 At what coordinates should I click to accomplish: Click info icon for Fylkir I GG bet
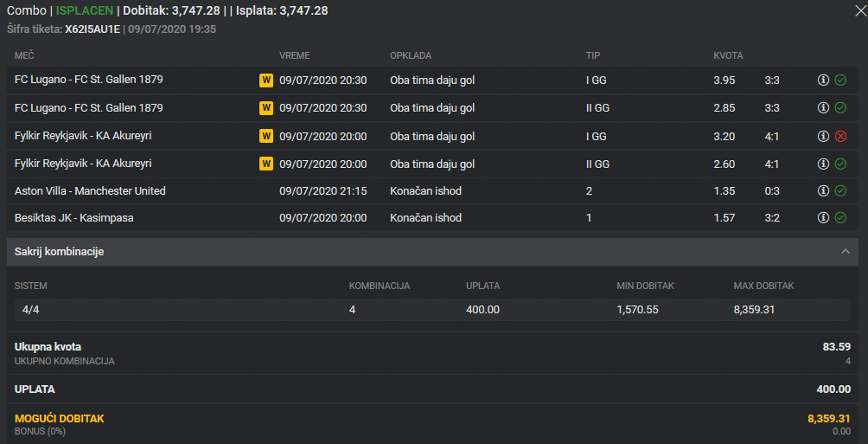pos(823,136)
